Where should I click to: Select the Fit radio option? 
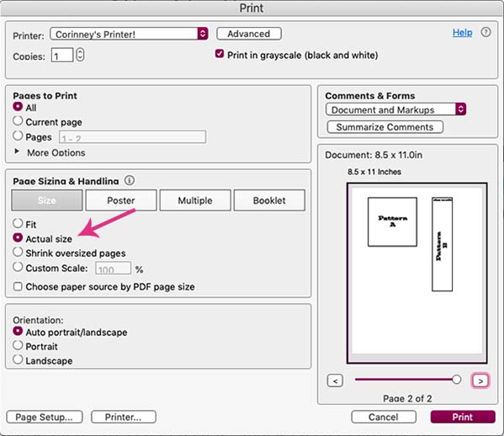tap(18, 223)
